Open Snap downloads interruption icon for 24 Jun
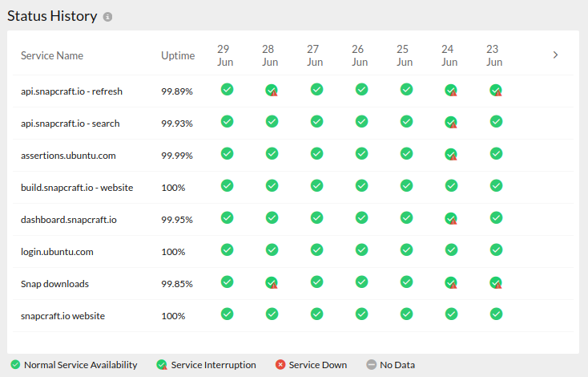Image resolution: width=588 pixels, height=377 pixels. point(451,282)
